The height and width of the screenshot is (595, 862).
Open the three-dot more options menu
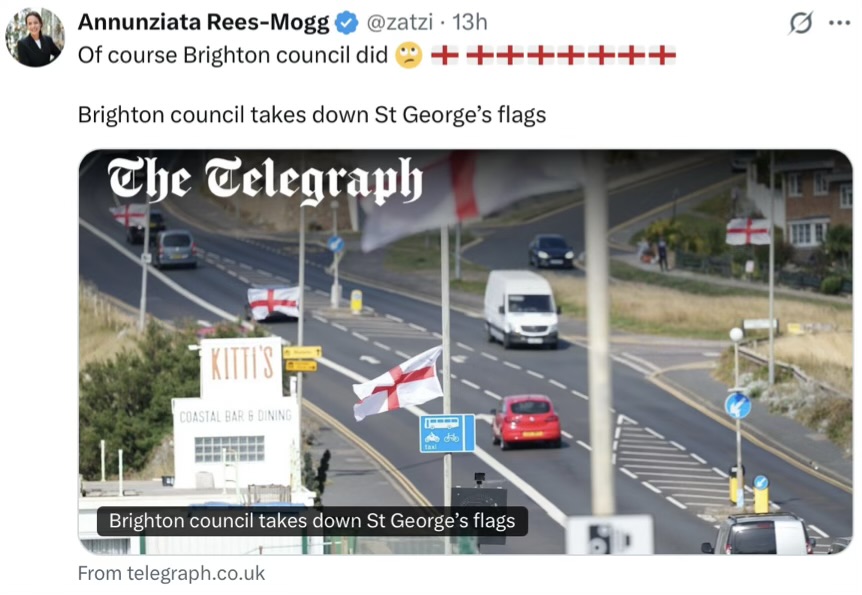[839, 23]
